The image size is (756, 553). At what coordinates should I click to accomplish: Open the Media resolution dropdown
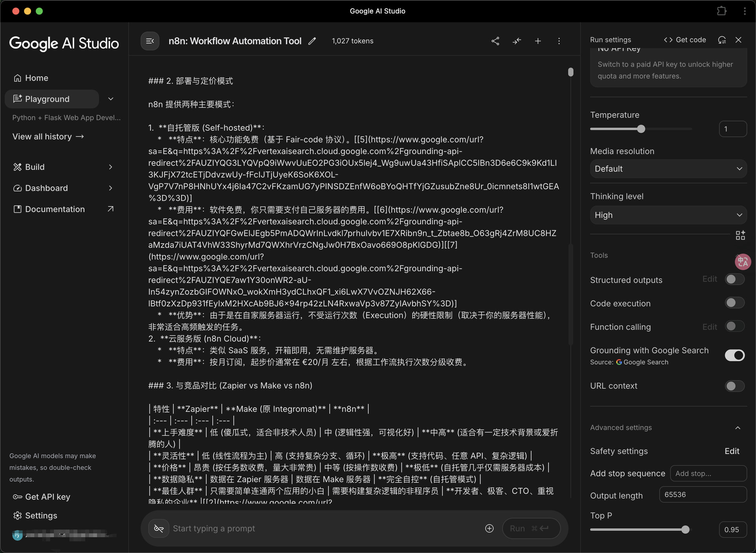(x=668, y=169)
